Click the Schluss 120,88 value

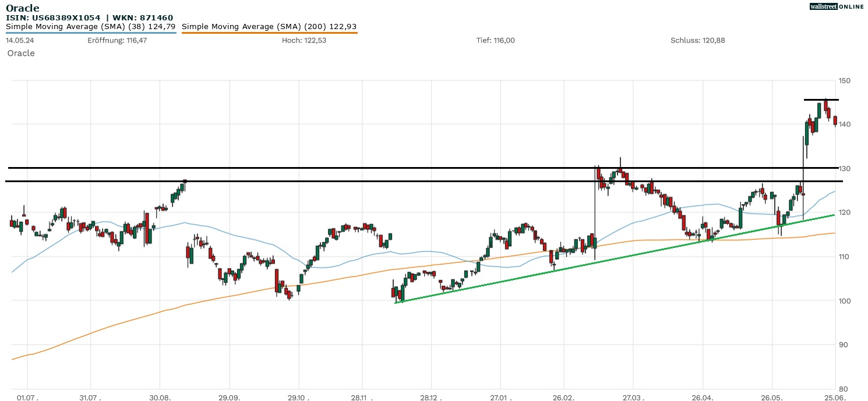(x=697, y=40)
